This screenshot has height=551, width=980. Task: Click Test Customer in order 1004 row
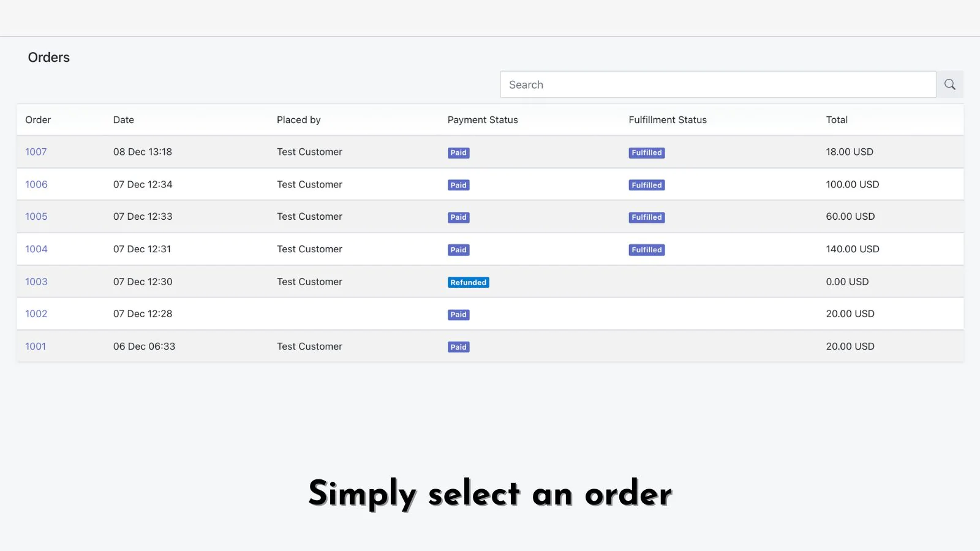click(x=309, y=249)
